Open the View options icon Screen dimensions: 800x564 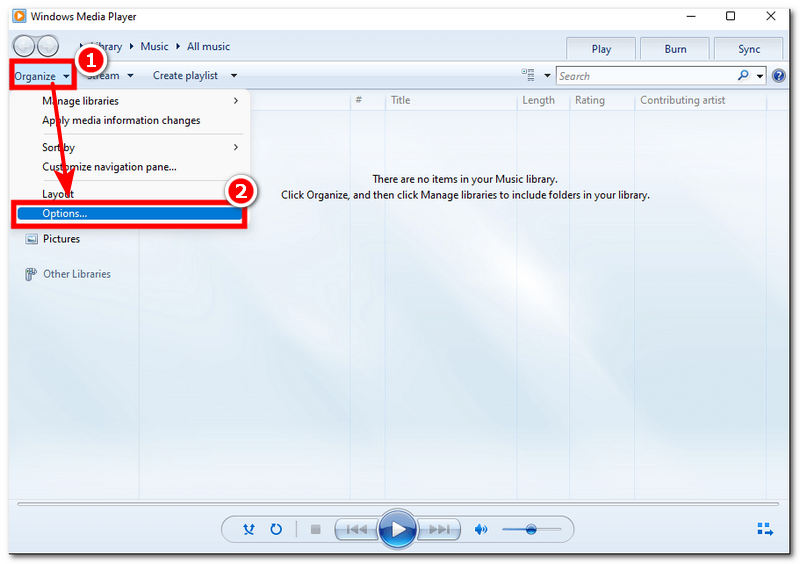point(529,76)
